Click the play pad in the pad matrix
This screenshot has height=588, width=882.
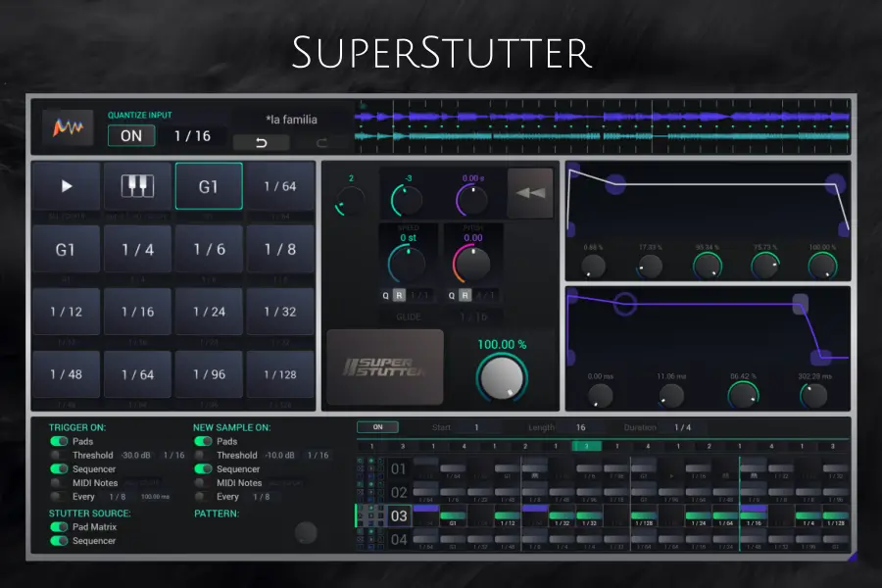pyautogui.click(x=67, y=186)
